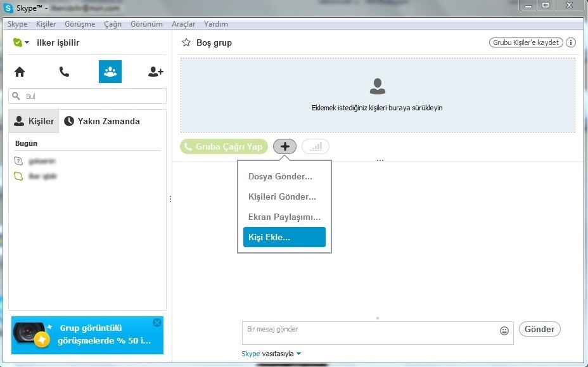Click the Boş grup title

point(214,42)
